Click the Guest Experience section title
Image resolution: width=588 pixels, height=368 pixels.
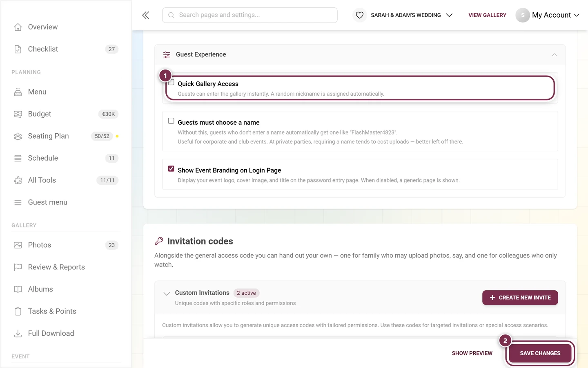click(x=201, y=54)
